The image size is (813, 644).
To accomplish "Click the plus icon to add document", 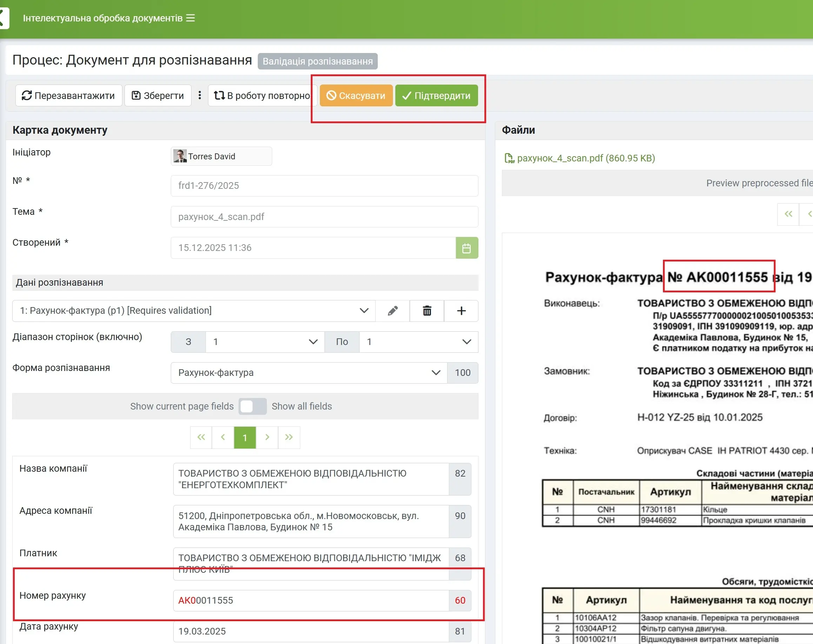I will click(x=461, y=311).
